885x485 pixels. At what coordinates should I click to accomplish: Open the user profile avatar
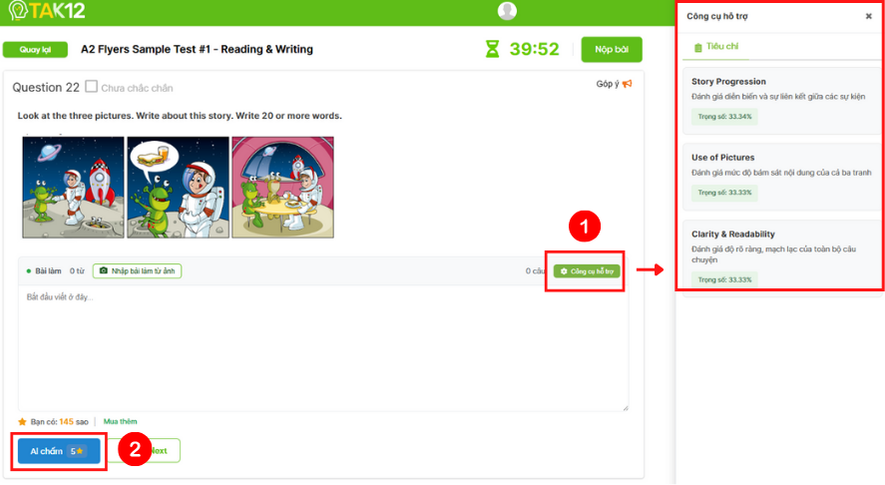[507, 11]
